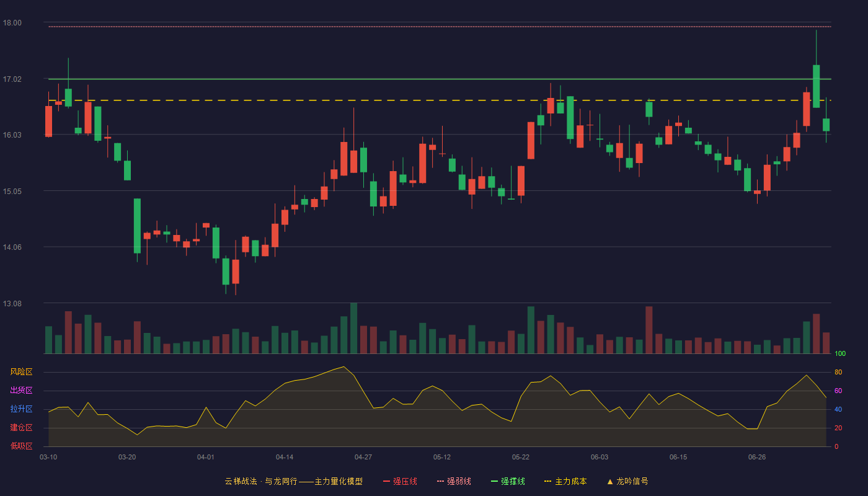Toggle the 强压线 legend item
This screenshot has width=868, height=496.
pos(400,481)
